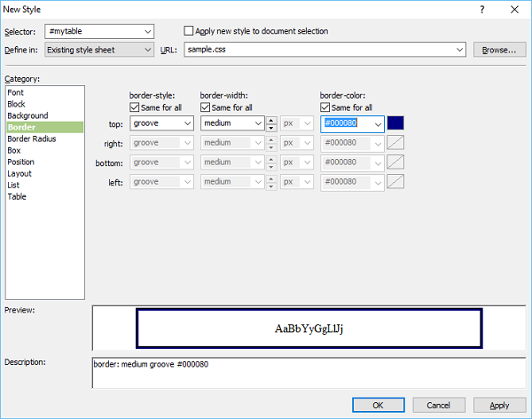
Task: Click the help question mark icon
Action: [481, 10]
